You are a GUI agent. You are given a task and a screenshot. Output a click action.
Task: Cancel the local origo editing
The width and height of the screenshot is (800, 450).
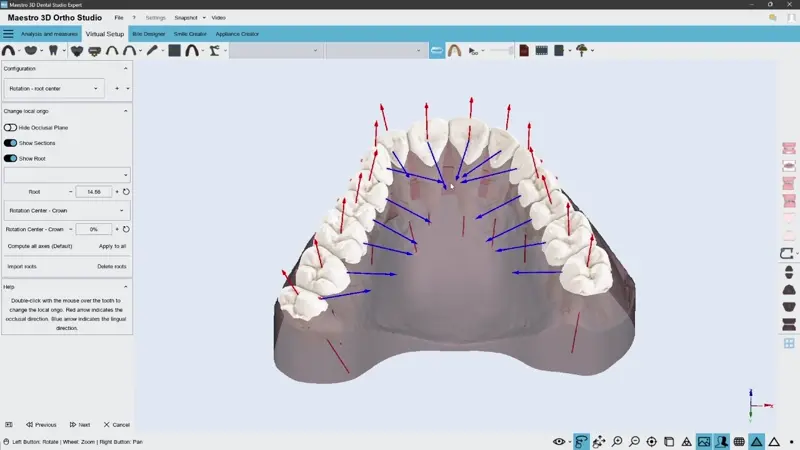[117, 424]
